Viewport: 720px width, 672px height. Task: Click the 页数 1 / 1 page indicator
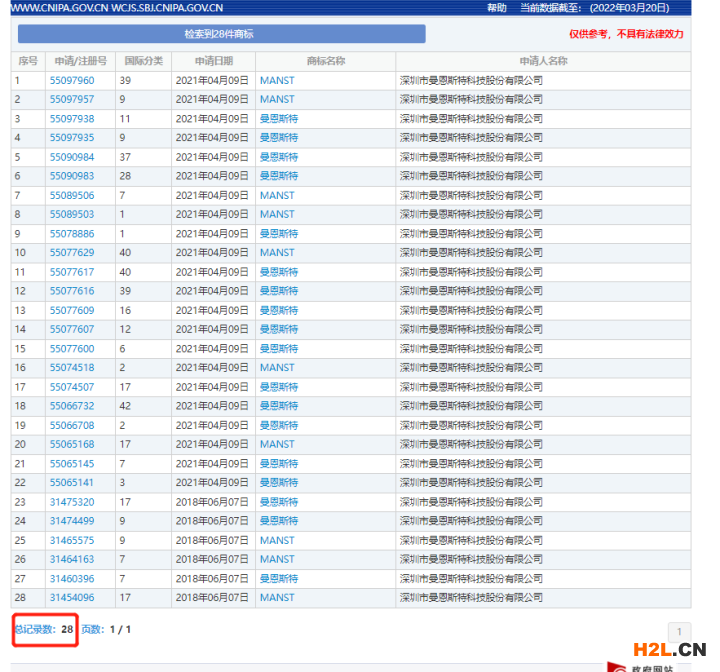[x=106, y=629]
